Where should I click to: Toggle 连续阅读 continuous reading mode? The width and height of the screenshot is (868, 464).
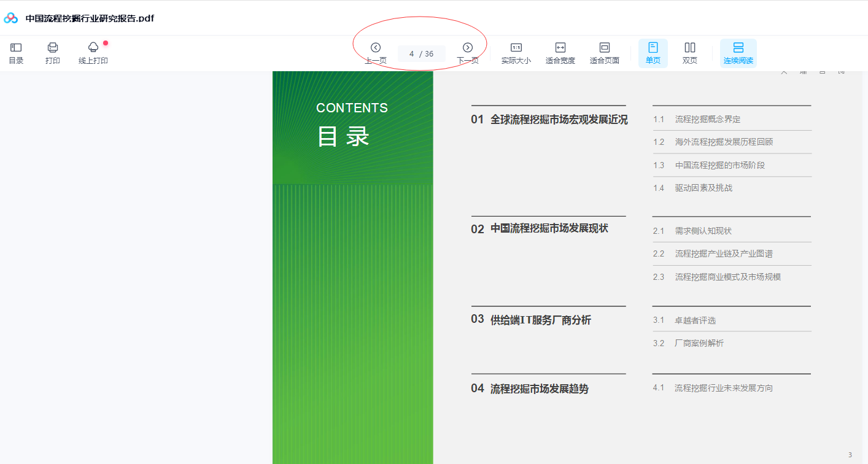738,52
